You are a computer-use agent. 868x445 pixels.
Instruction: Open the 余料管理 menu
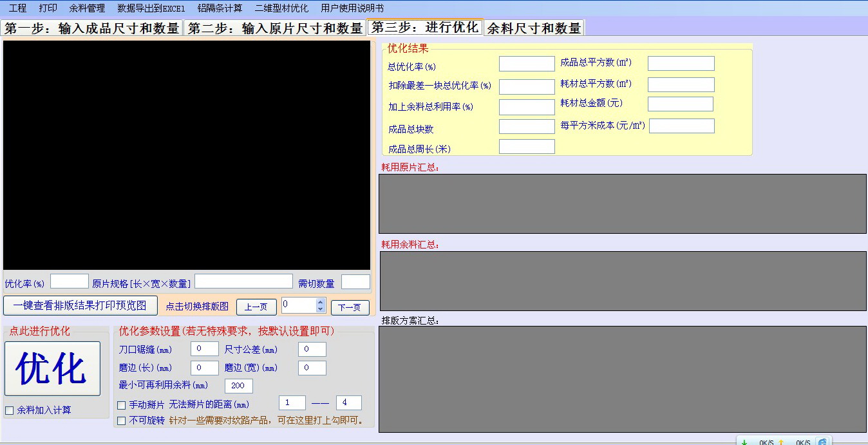[87, 8]
